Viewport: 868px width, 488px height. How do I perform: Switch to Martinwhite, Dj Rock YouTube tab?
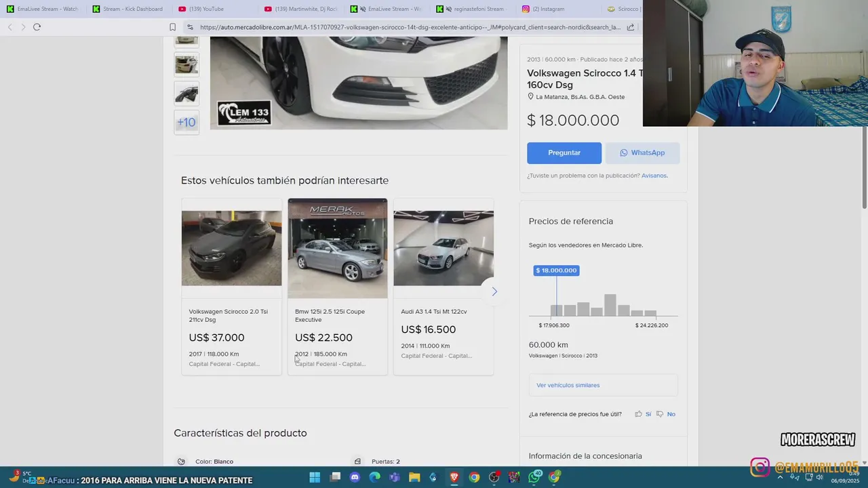point(301,9)
